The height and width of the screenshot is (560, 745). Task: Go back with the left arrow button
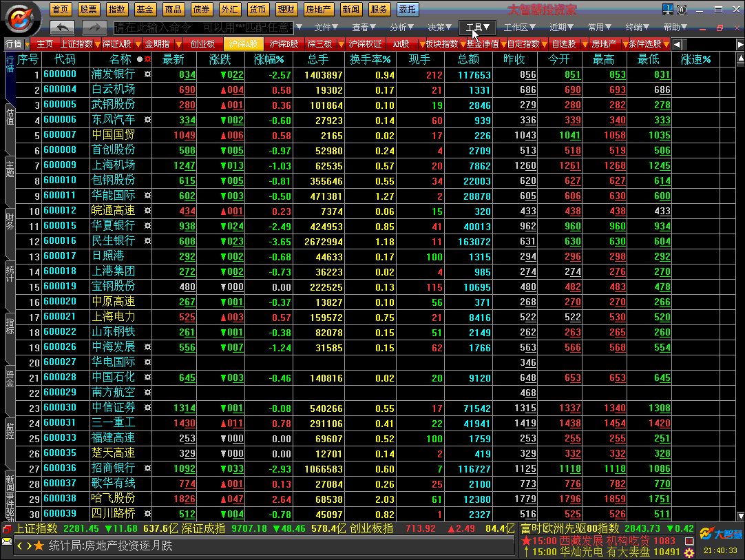click(62, 28)
